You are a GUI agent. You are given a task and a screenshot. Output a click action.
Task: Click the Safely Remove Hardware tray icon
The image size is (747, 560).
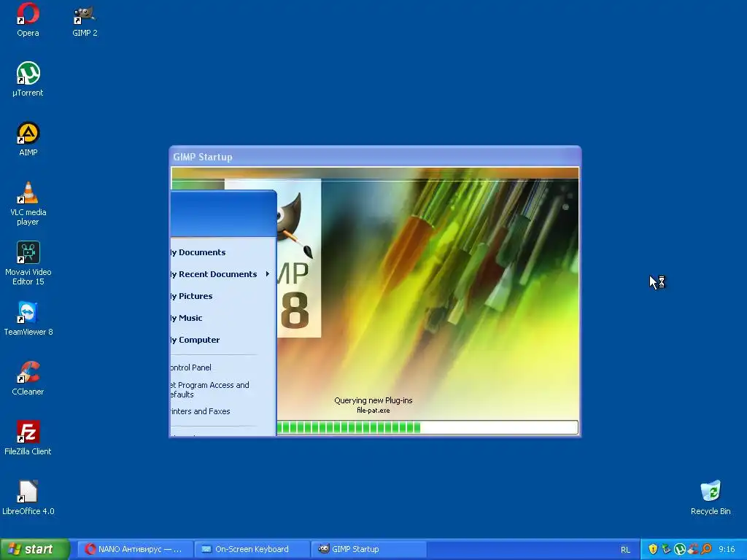pos(666,549)
